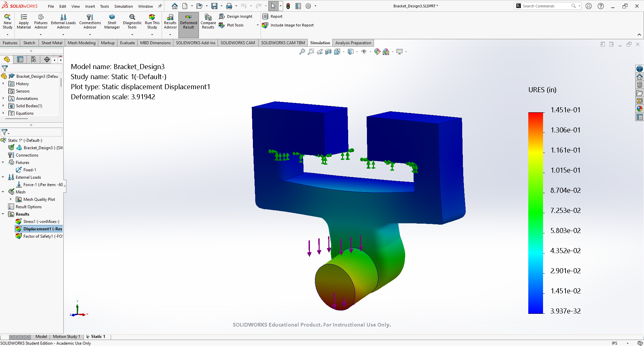Collapse the ribbon with the chevron
This screenshot has height=346, width=644.
pyautogui.click(x=639, y=35)
